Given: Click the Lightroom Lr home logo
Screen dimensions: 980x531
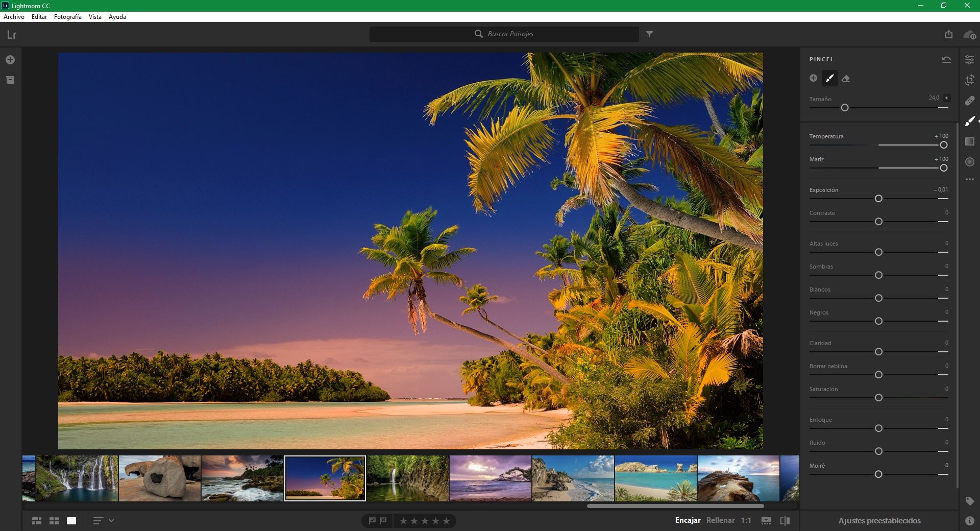Looking at the screenshot, I should tap(12, 35).
